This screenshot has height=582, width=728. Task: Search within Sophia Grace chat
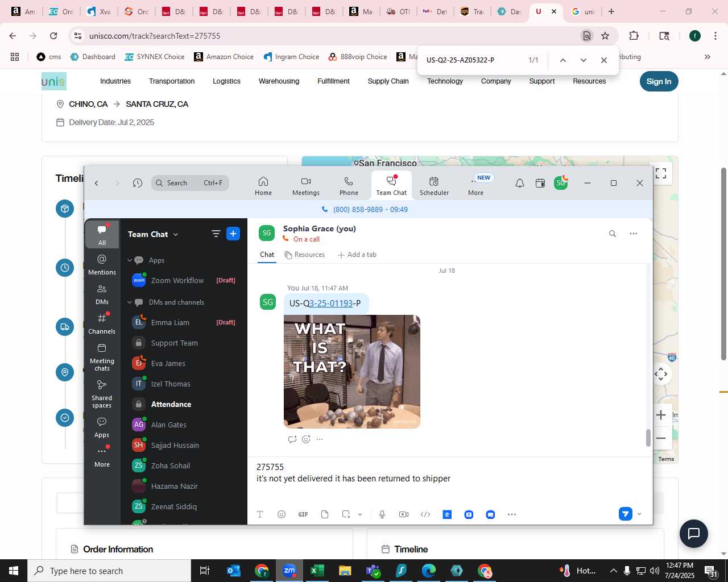pyautogui.click(x=613, y=234)
